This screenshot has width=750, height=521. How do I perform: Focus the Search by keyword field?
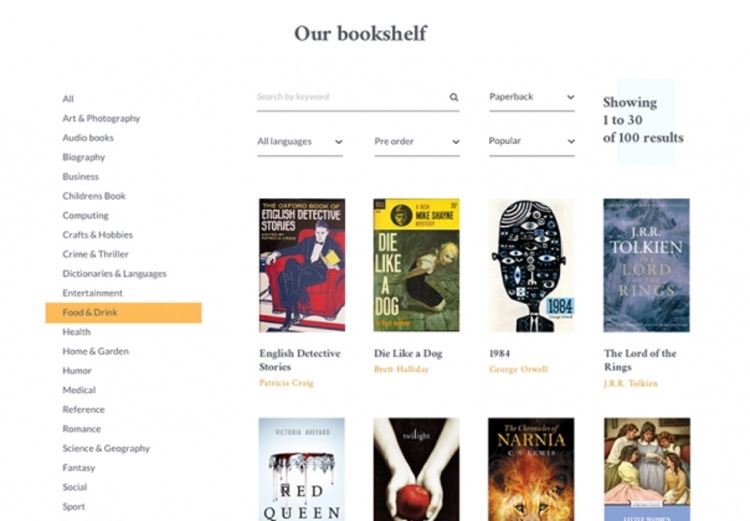[352, 97]
